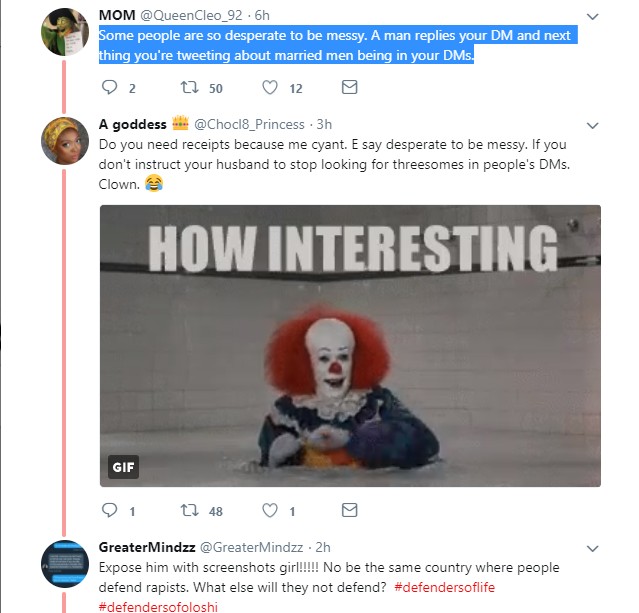The height and width of the screenshot is (613, 639).
Task: Reply to A goddess's tweet
Action: pos(110,511)
